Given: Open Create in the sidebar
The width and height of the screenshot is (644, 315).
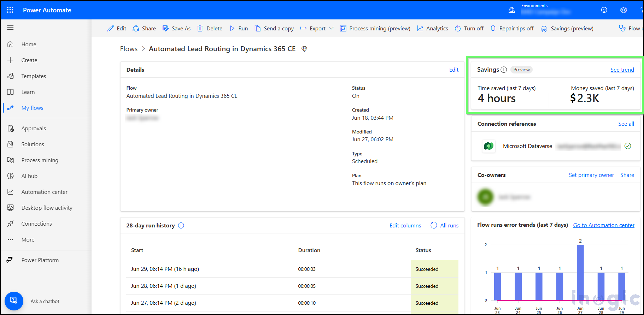Looking at the screenshot, I should (x=29, y=60).
